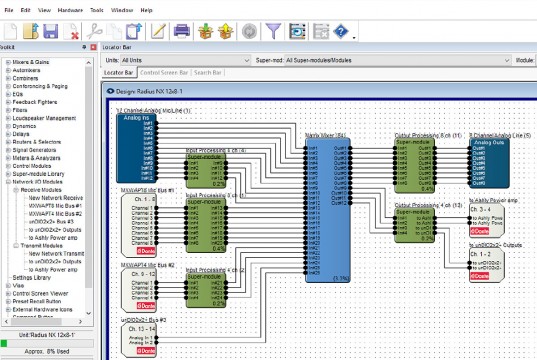Screen dimensions: 537x360
Task: Save design with the floppy disk icon
Action: coord(50,31)
